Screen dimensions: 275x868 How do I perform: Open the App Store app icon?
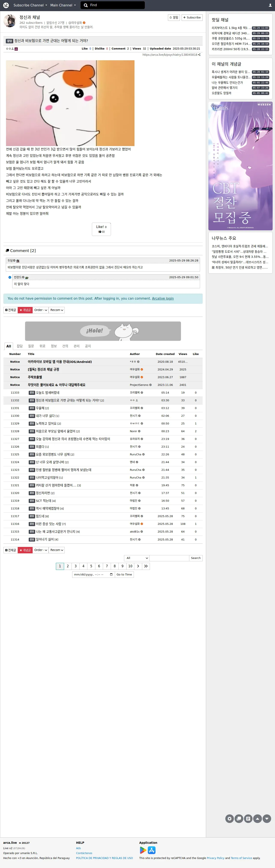click(x=152, y=850)
